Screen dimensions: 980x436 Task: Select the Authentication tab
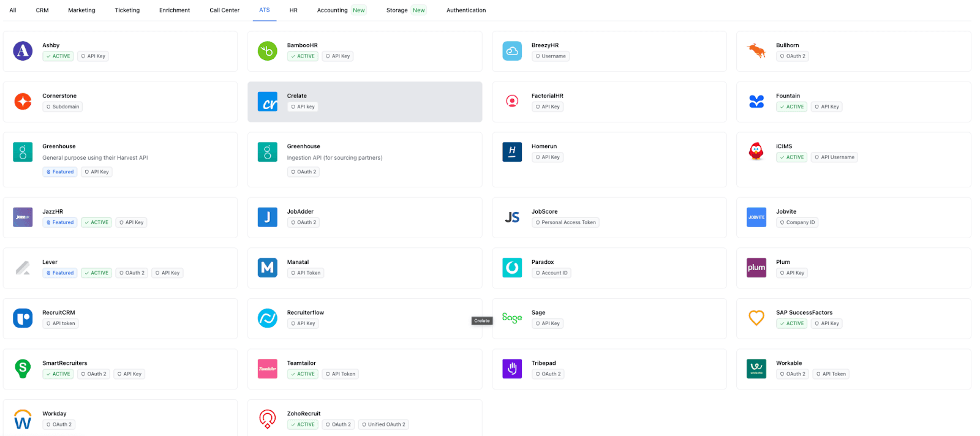point(466,10)
